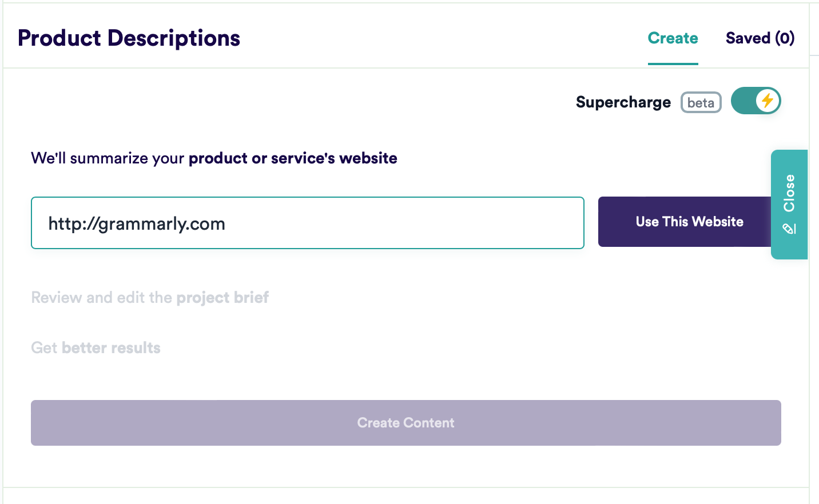Click the greyed better results bold text
The image size is (819, 504).
pyautogui.click(x=111, y=348)
